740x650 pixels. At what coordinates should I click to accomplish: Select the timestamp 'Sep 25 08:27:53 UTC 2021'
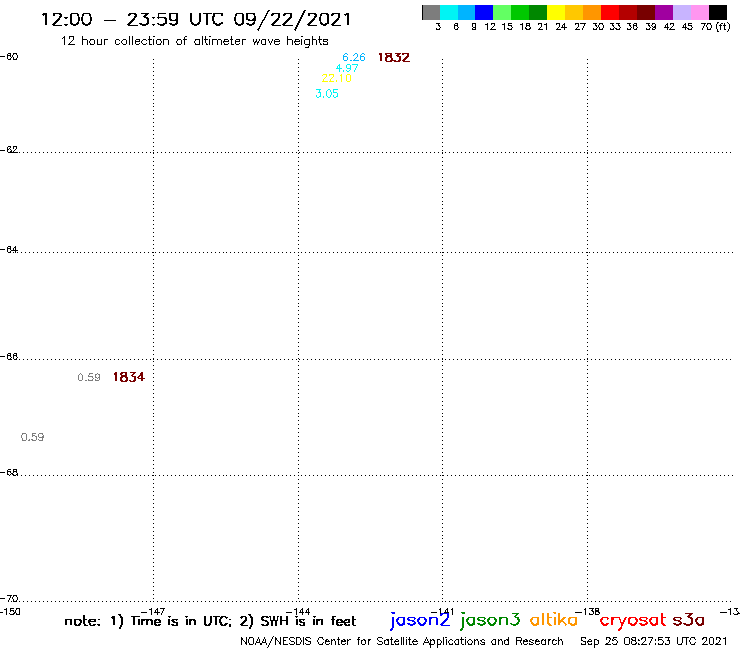pyautogui.click(x=654, y=642)
